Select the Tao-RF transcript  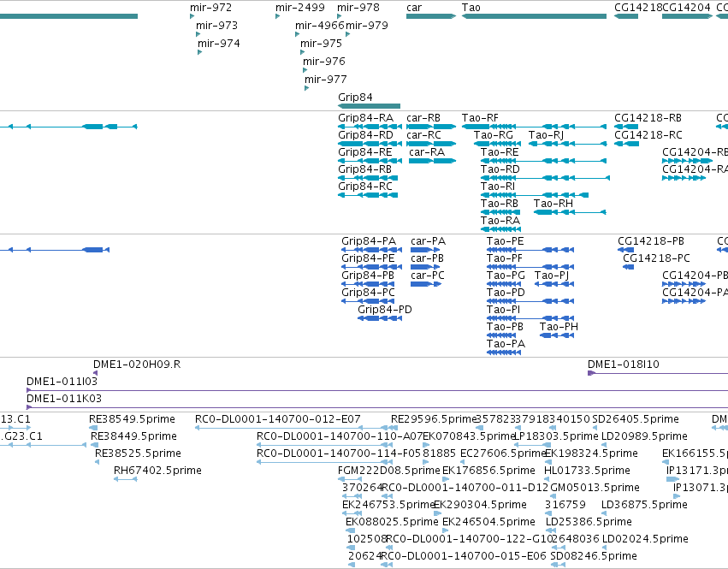pos(534,127)
